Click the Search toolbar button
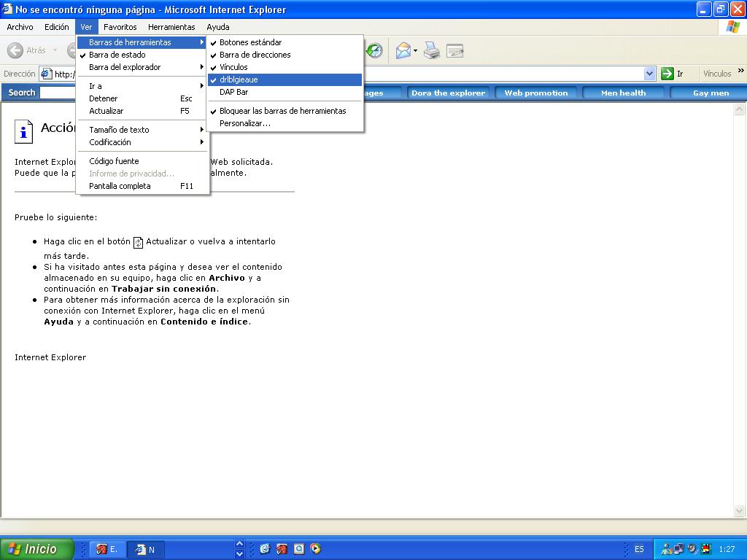 21,93
